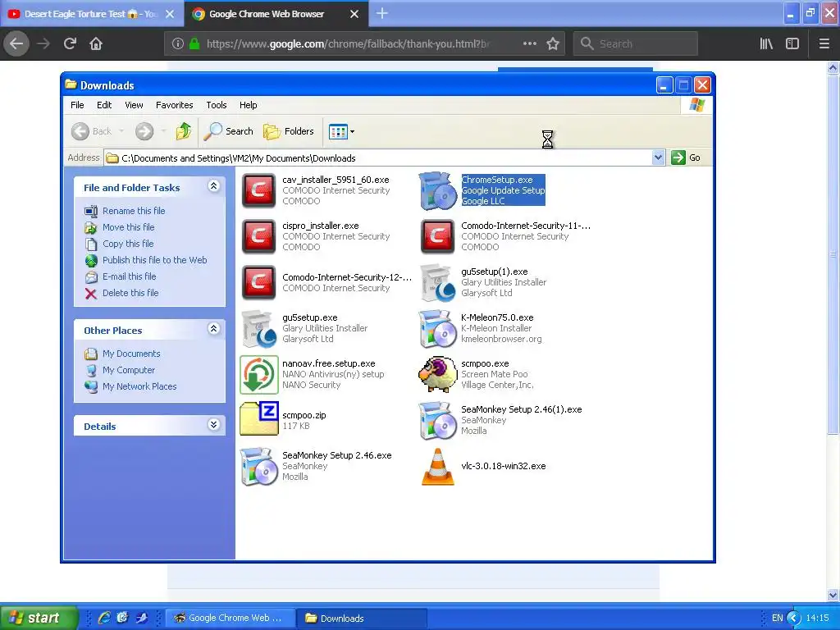This screenshot has width=840, height=630.
Task: Open Firefox page actions menu (three dots)
Action: point(530,43)
